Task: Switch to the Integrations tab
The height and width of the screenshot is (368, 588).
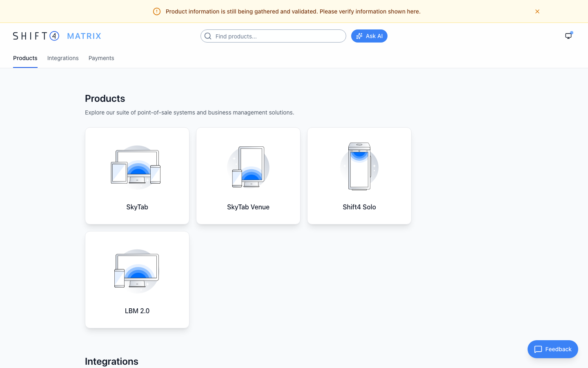Action: click(63, 58)
